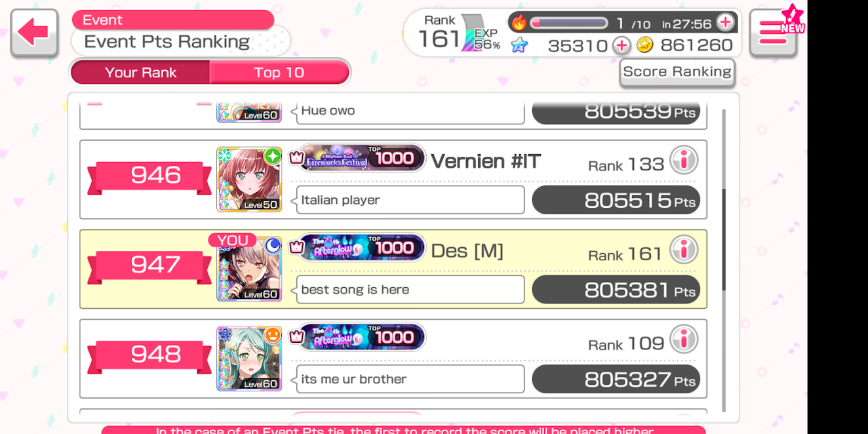The width and height of the screenshot is (868, 434).
Task: Select rank 948 player's card thumbnail
Action: [249, 359]
